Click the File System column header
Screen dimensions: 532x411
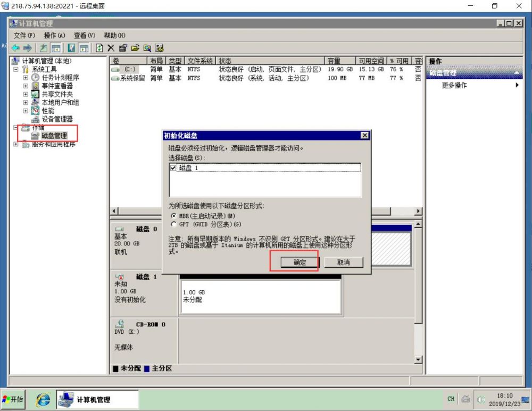point(200,61)
